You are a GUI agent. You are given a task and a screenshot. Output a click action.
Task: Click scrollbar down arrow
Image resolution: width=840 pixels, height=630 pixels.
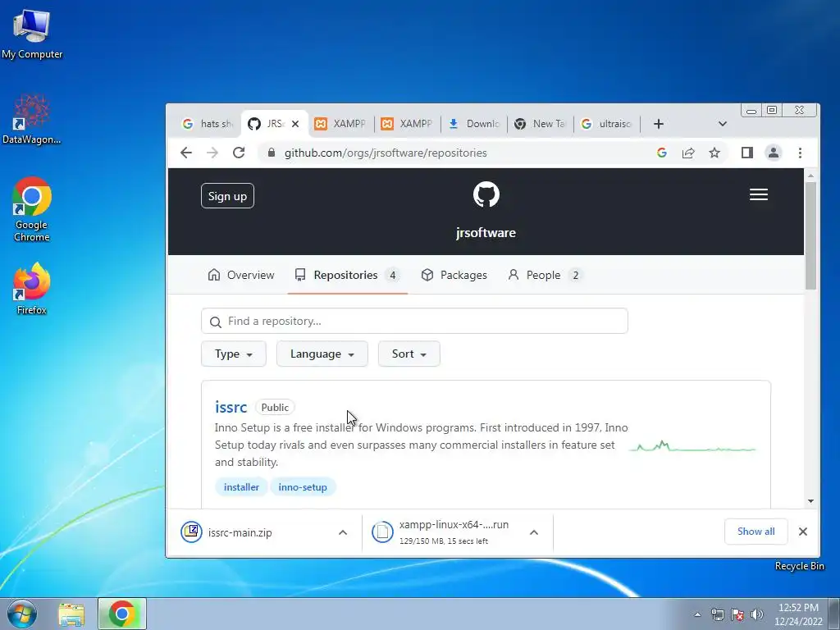(810, 501)
